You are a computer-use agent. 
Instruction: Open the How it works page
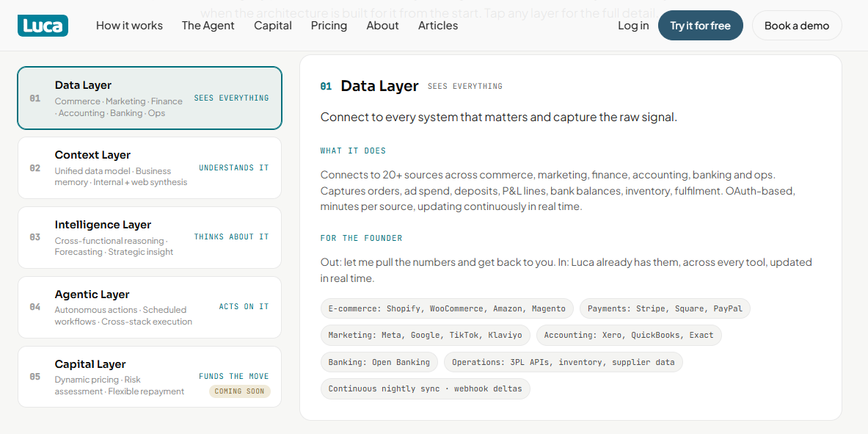(x=130, y=26)
